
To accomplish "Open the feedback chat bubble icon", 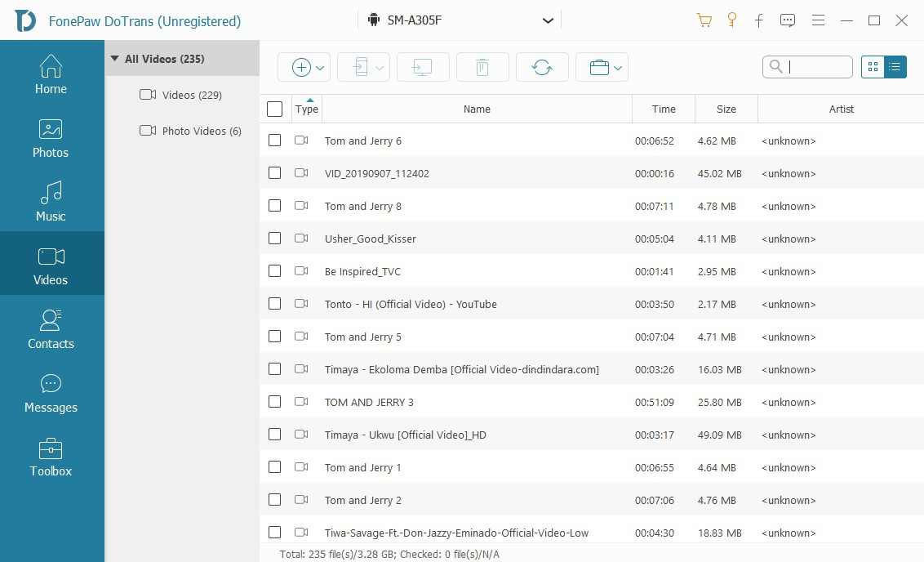I will pyautogui.click(x=787, y=20).
